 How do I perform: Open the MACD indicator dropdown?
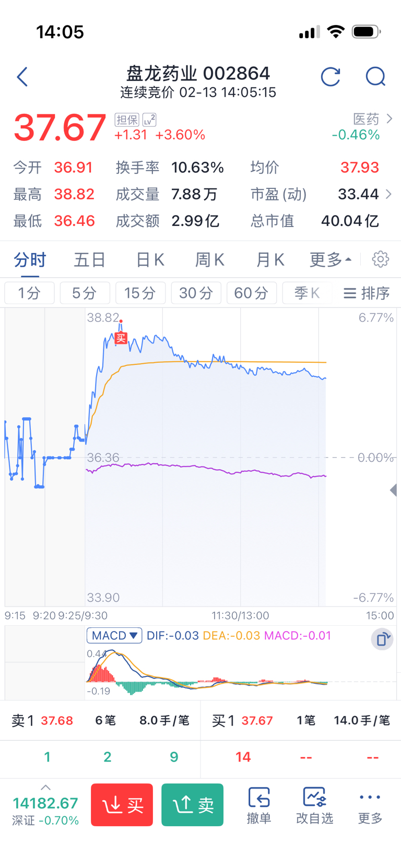click(x=114, y=635)
